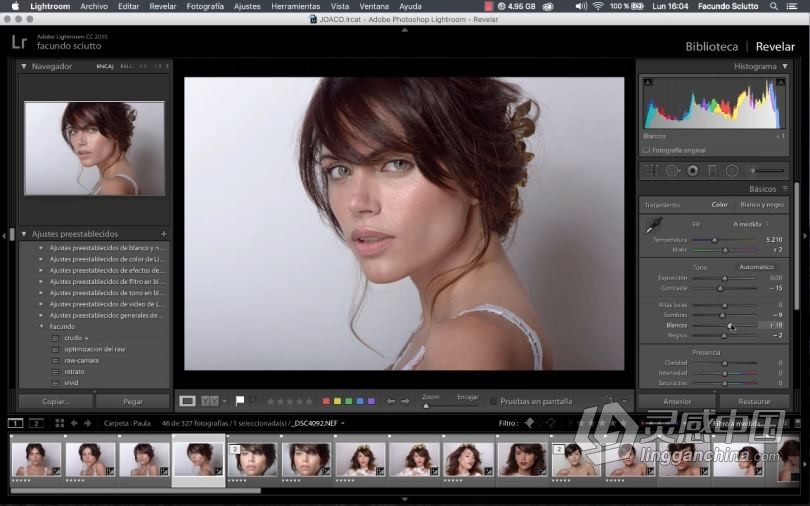Apply the vivid preset
Screen dimensions: 810x506
[71, 383]
